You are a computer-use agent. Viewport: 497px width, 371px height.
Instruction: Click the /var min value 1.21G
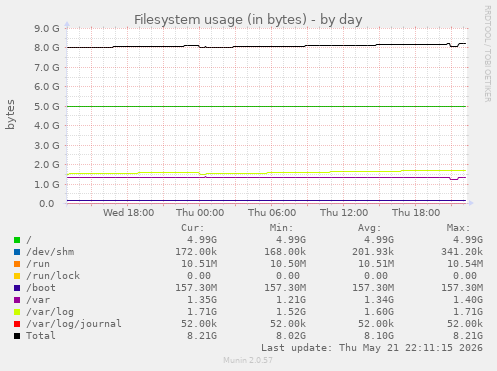click(291, 300)
